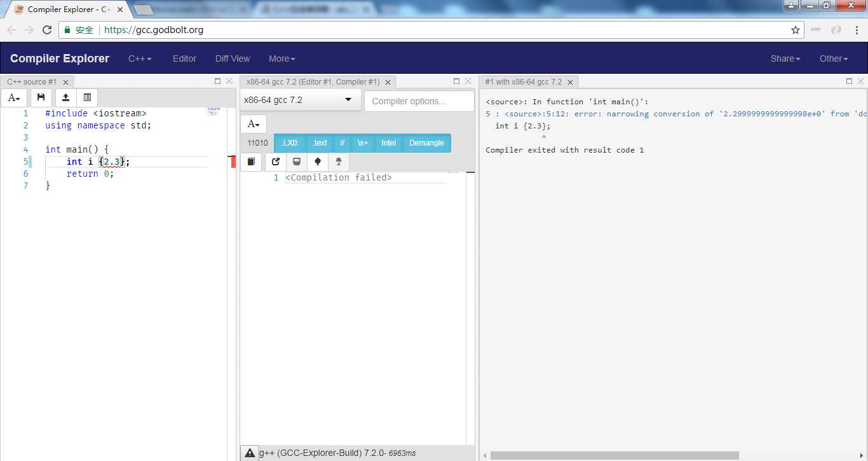This screenshot has width=868, height=461.
Task: Open new compiler panel from editor toolbar
Action: coord(87,97)
